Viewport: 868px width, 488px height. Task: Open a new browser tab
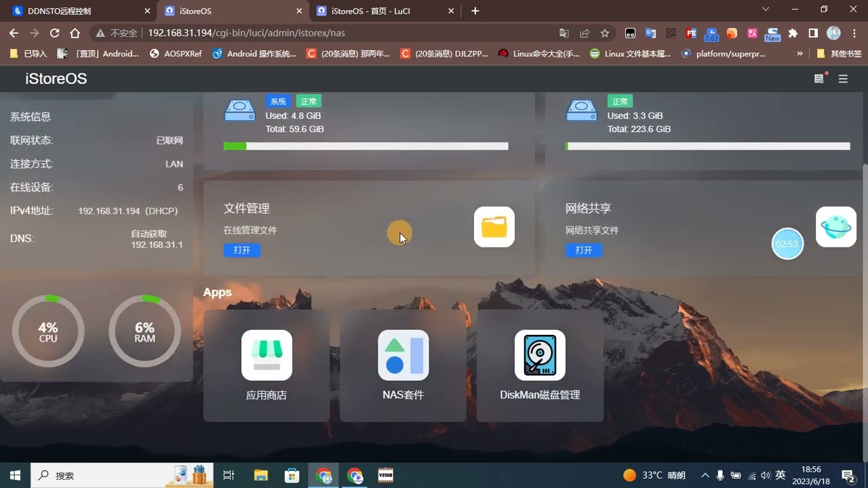(475, 11)
